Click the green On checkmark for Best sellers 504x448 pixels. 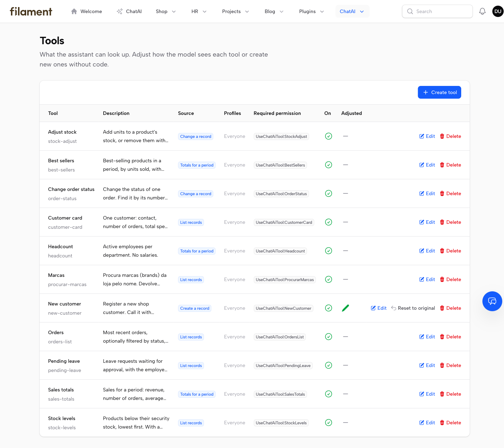coord(329,165)
